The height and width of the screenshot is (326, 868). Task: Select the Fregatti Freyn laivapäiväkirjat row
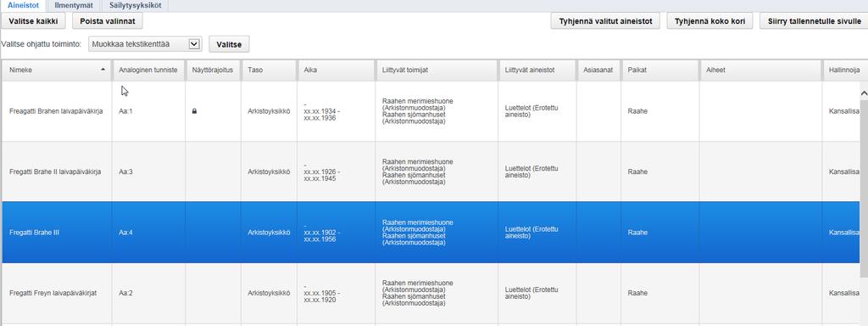pos(431,293)
